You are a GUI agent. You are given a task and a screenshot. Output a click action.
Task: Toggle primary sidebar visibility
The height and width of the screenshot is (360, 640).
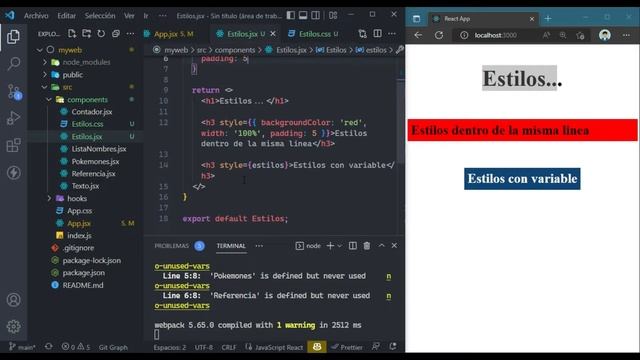[x=291, y=16]
